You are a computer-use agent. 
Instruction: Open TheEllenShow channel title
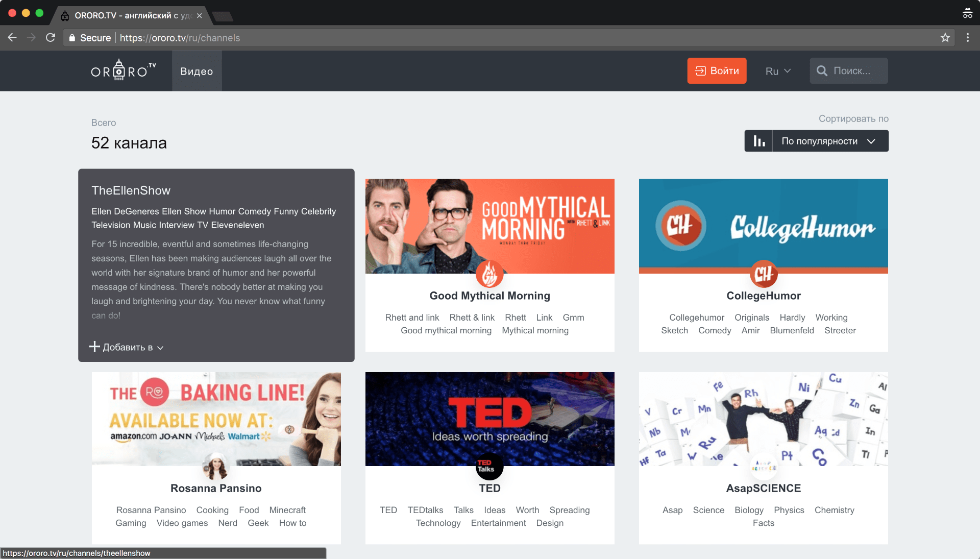(x=131, y=190)
